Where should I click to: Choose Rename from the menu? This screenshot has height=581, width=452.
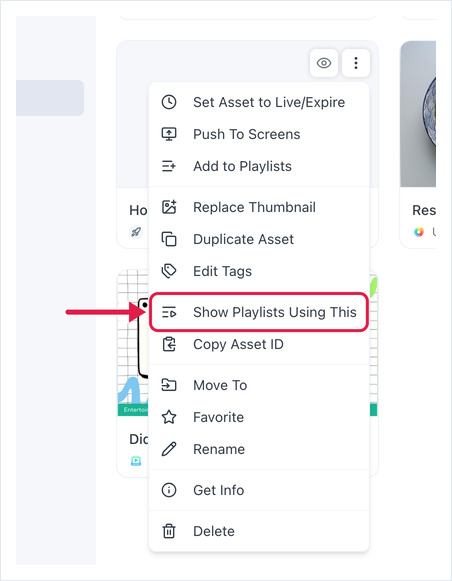point(219,449)
